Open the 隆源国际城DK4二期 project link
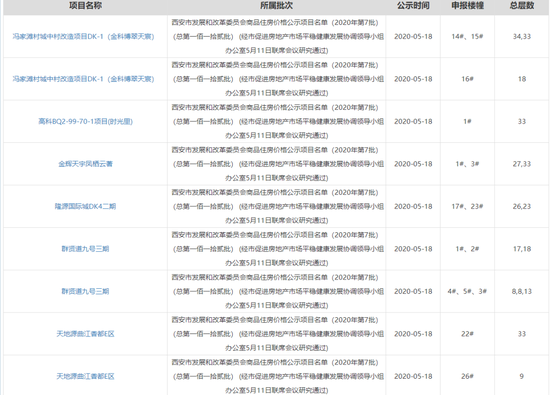550x395 pixels. pyautogui.click(x=86, y=206)
